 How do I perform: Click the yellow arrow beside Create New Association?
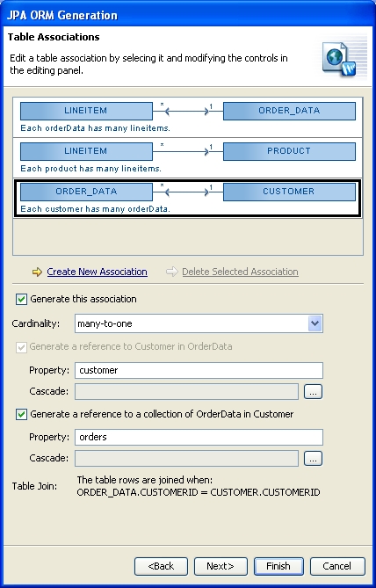click(x=37, y=272)
